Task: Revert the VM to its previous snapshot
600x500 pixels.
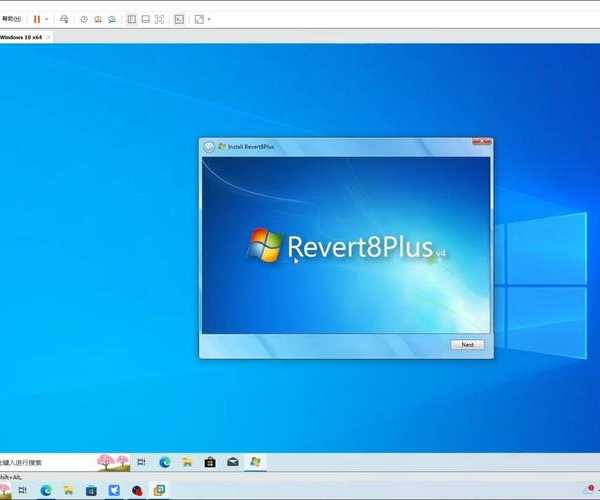Action: pos(98,19)
